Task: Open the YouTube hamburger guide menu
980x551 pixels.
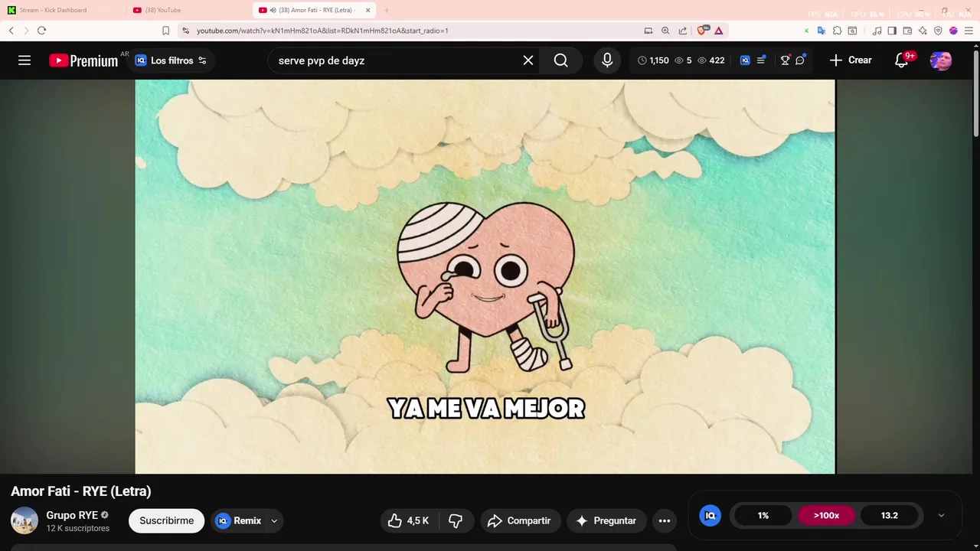Action: coord(24,60)
